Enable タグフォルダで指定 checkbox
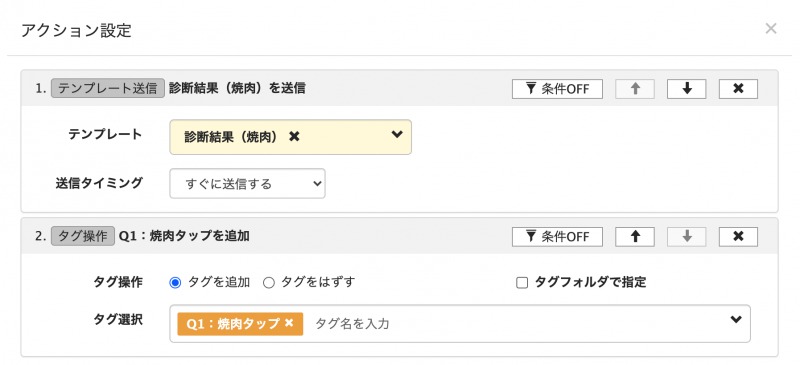The width and height of the screenshot is (800, 365). pyautogui.click(x=521, y=283)
